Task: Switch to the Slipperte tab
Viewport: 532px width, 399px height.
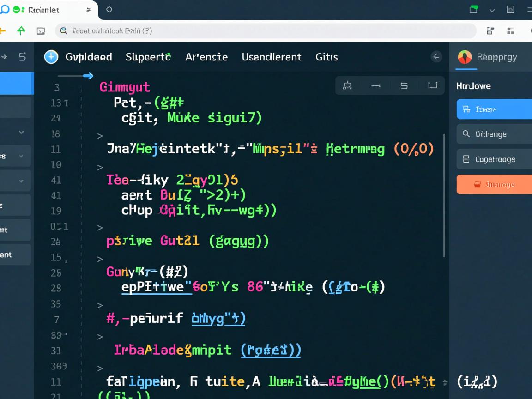Action: [148, 57]
